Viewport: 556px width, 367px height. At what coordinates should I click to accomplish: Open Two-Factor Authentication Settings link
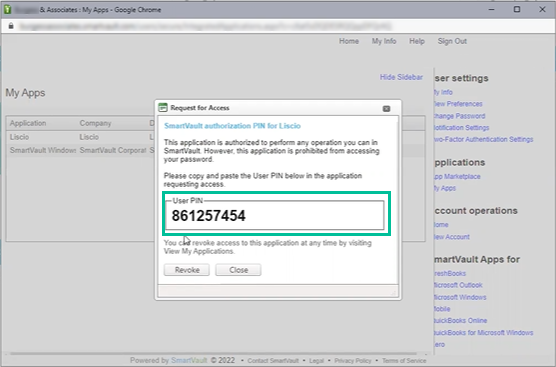click(x=484, y=139)
